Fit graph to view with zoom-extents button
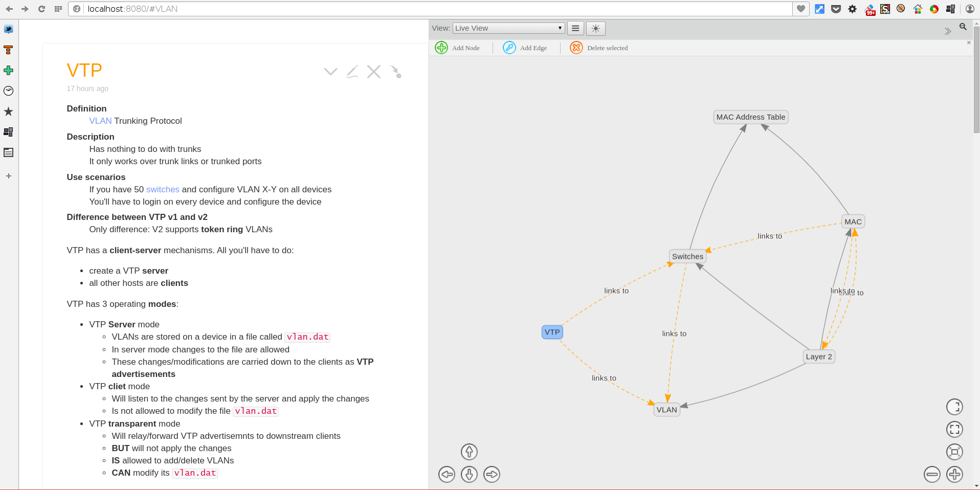This screenshot has height=490, width=980. pyautogui.click(x=954, y=452)
